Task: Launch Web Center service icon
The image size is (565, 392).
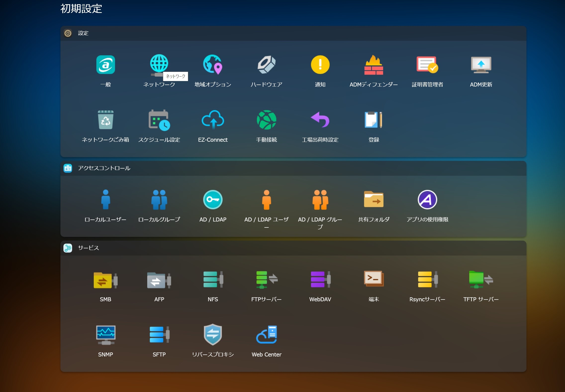Action: 266,335
